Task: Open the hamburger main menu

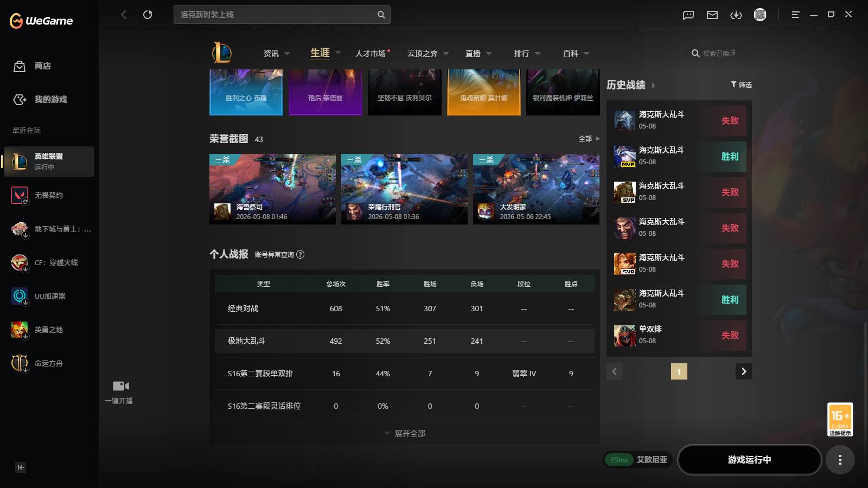Action: [795, 15]
